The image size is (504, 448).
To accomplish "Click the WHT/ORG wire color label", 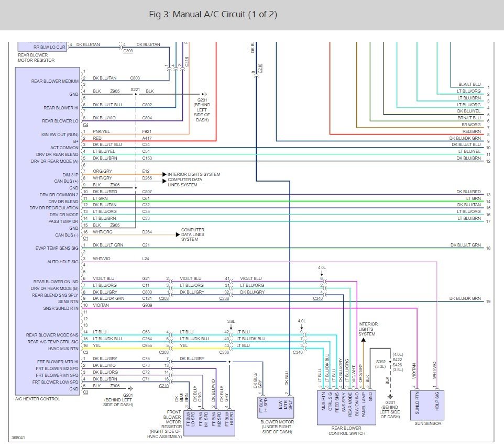I will click(103, 232).
